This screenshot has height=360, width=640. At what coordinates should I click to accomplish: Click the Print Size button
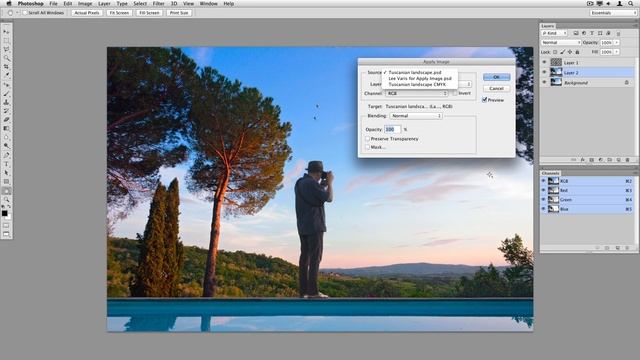[x=179, y=13]
